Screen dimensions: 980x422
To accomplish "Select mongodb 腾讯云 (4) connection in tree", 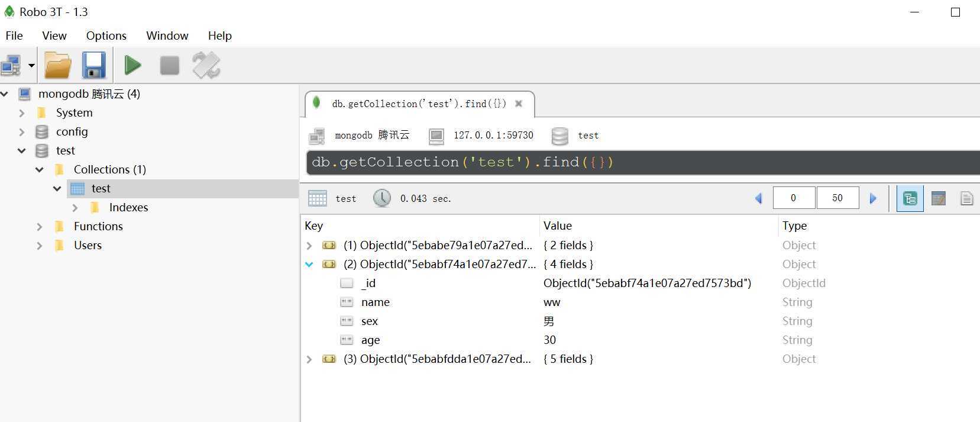I will tap(89, 94).
